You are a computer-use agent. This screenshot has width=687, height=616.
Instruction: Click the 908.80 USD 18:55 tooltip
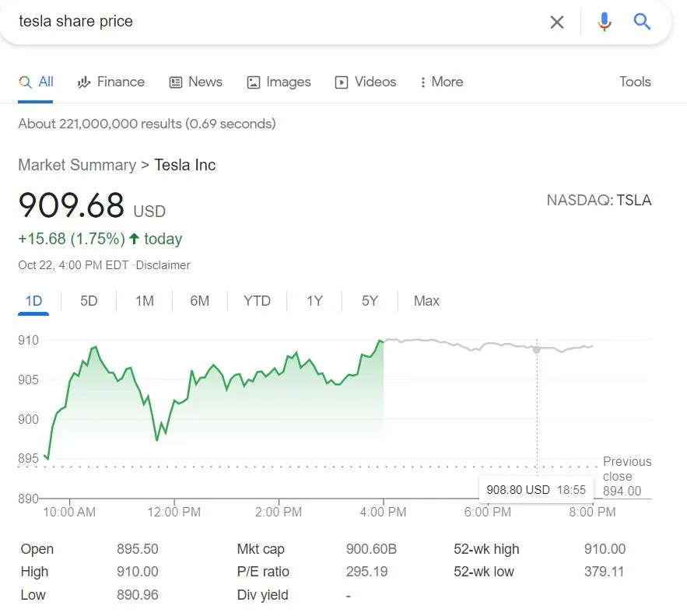point(536,490)
